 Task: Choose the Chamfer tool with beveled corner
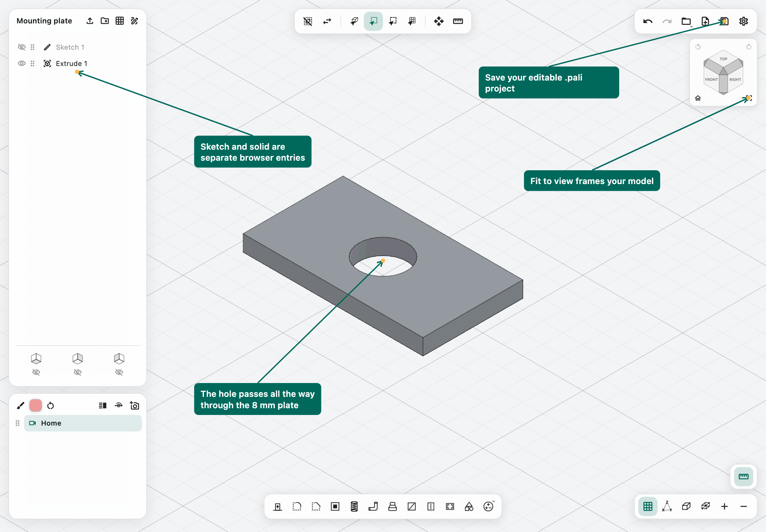[x=316, y=506]
